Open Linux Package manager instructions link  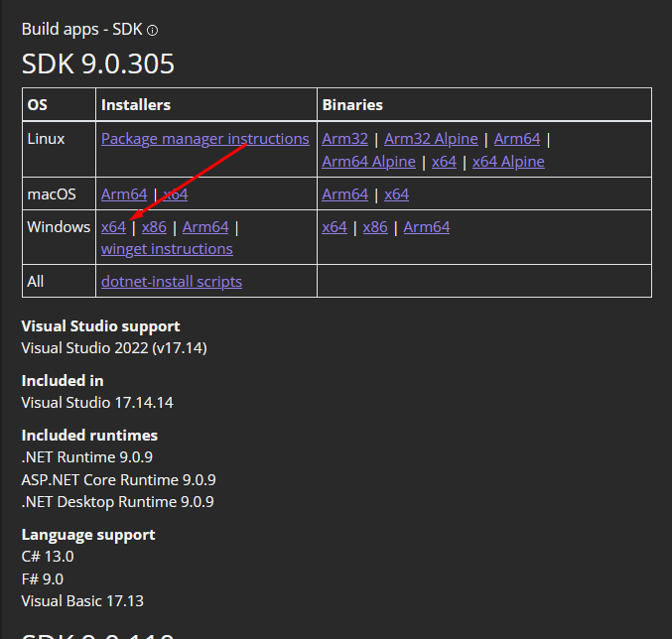tap(204, 139)
